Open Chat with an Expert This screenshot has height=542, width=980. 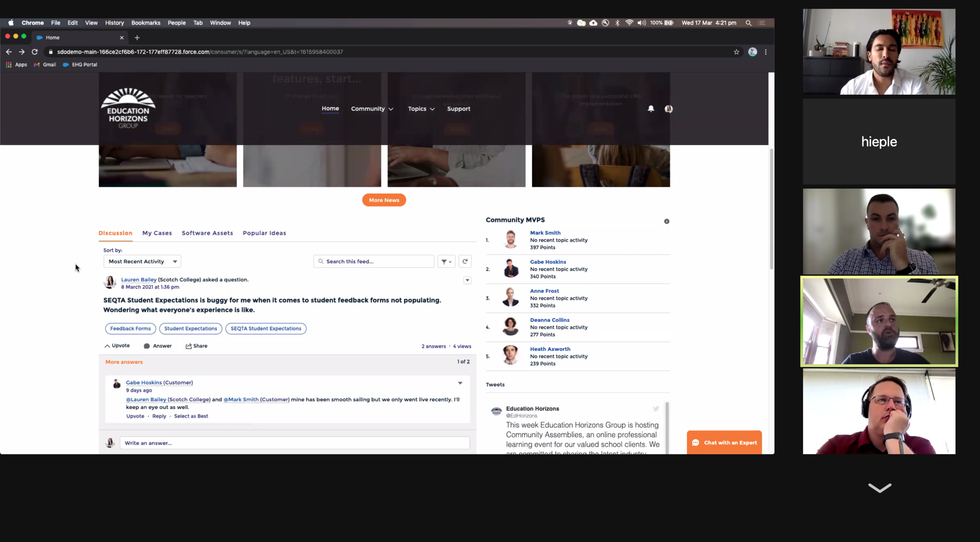pos(724,442)
